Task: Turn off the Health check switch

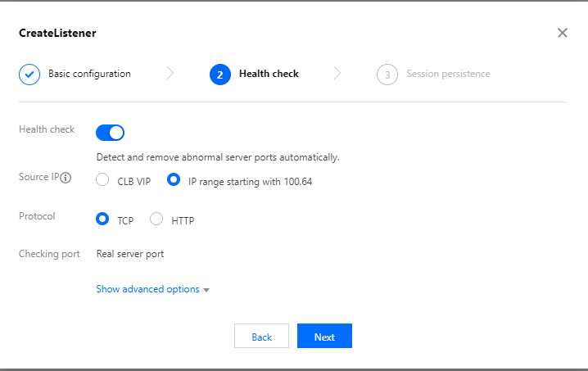Action: point(111,132)
